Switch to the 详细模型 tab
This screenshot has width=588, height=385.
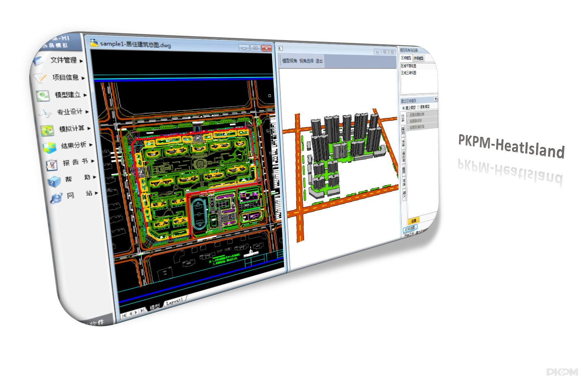pos(418,58)
